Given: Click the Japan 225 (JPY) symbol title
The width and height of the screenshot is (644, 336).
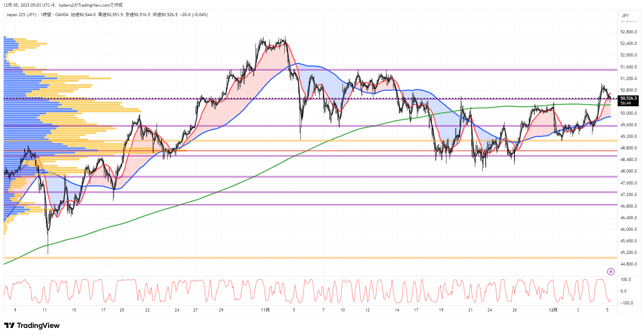Looking at the screenshot, I should (21, 15).
